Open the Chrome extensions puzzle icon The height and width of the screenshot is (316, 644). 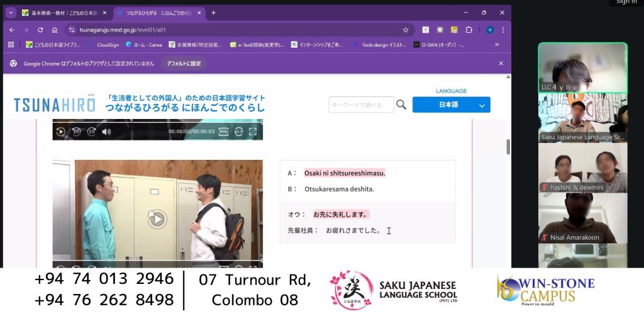coord(469,30)
